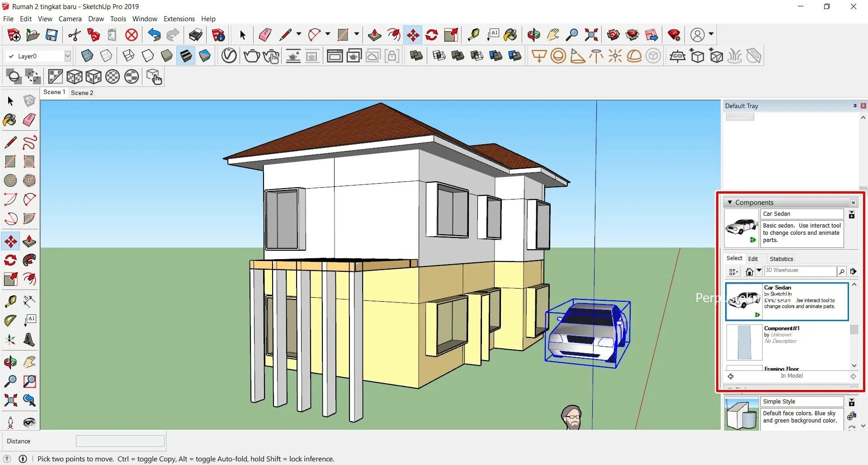Open the Layer0 layer dropdown

pos(67,56)
